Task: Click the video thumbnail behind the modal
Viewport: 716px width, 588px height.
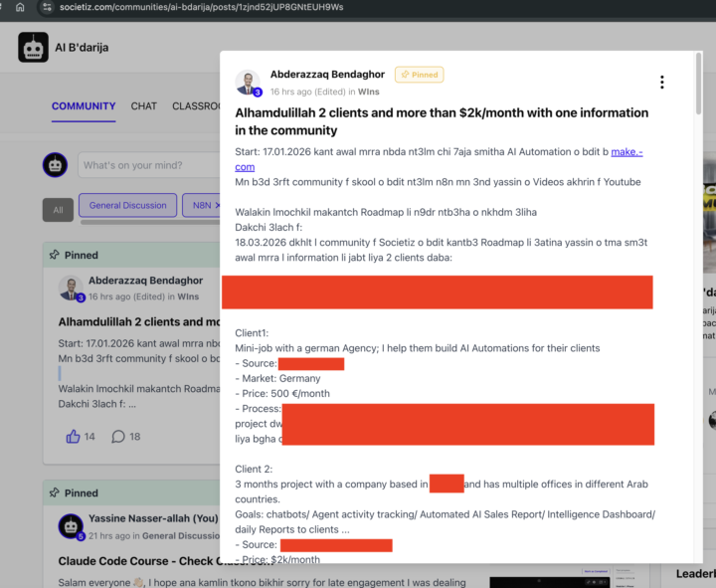Action: point(550,582)
